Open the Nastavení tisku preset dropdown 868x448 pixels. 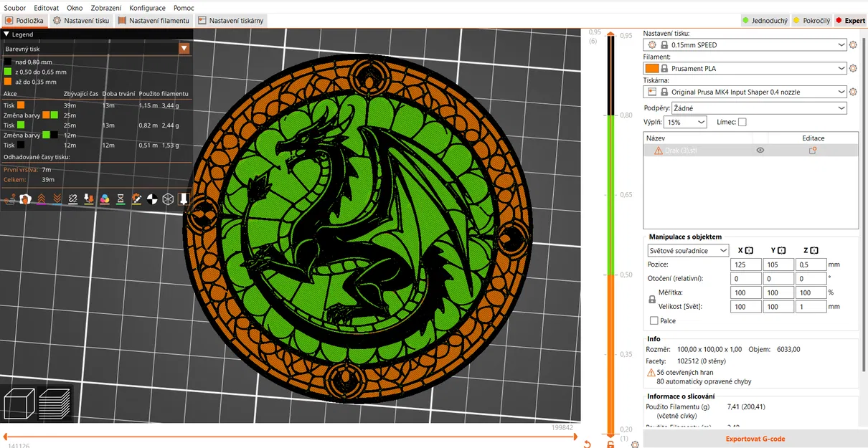[745, 44]
